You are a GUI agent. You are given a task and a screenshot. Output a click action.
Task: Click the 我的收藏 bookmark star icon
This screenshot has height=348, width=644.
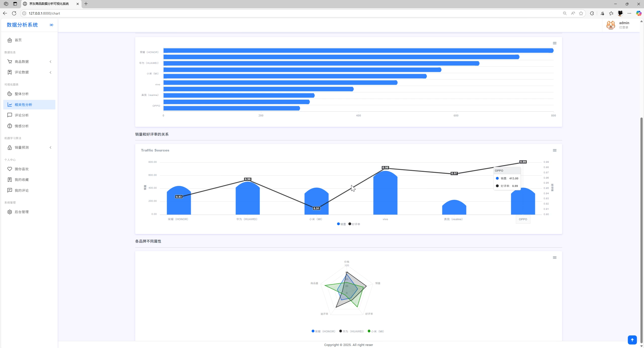point(10,180)
